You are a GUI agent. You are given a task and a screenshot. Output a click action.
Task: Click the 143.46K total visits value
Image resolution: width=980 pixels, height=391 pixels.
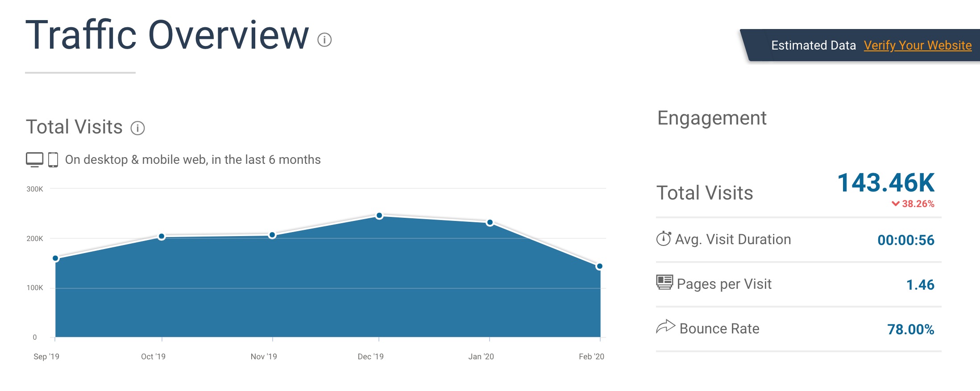pos(886,183)
